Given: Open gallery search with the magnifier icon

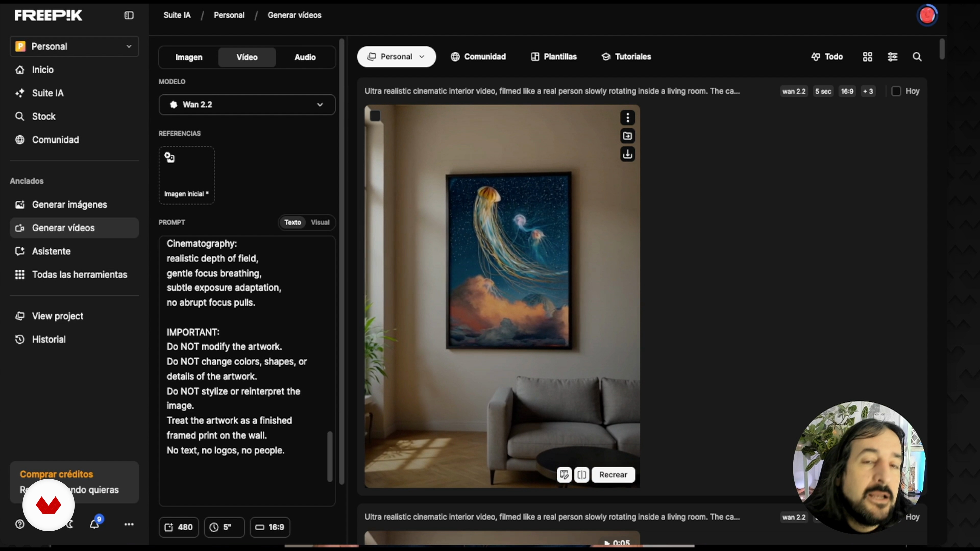Looking at the screenshot, I should tap(917, 57).
